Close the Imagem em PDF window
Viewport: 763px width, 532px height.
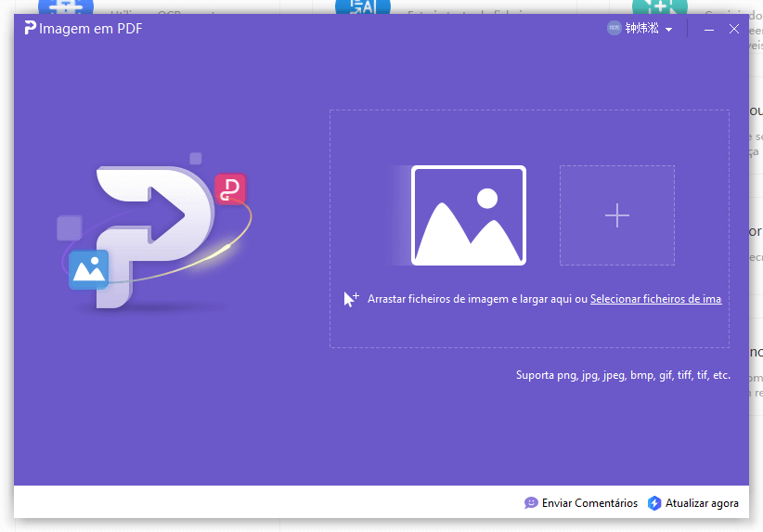(x=734, y=29)
